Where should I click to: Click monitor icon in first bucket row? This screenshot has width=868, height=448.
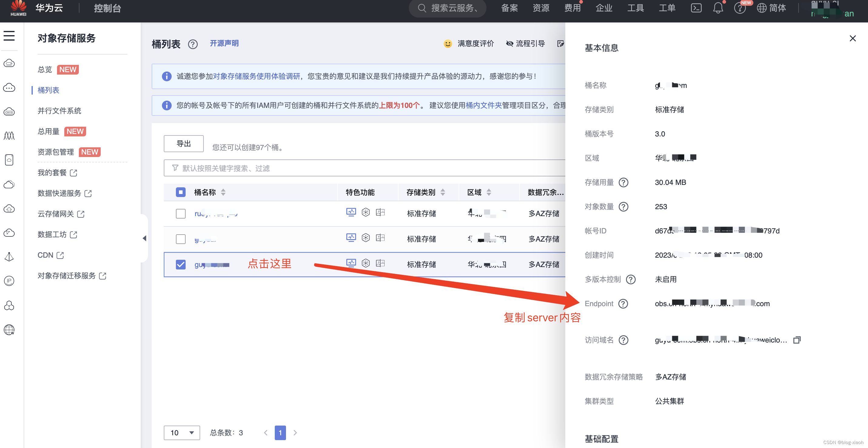351,212
